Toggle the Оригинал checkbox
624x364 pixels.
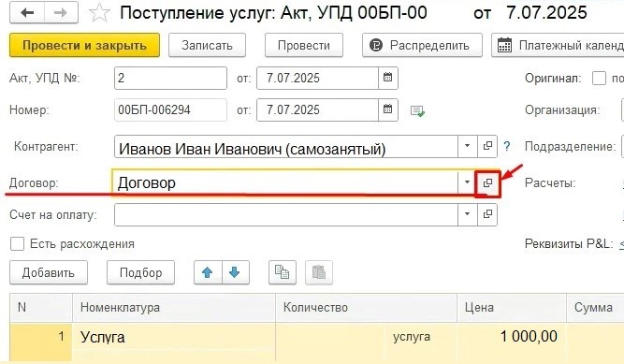599,78
